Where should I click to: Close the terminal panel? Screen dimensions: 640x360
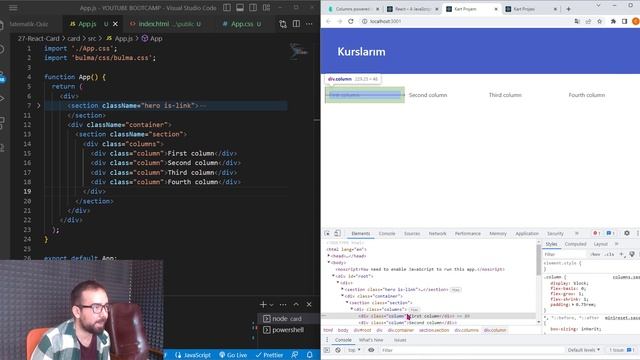(309, 304)
